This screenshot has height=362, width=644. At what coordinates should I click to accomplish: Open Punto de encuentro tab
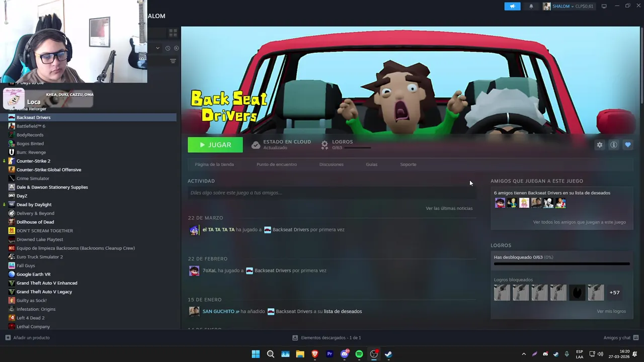277,164
